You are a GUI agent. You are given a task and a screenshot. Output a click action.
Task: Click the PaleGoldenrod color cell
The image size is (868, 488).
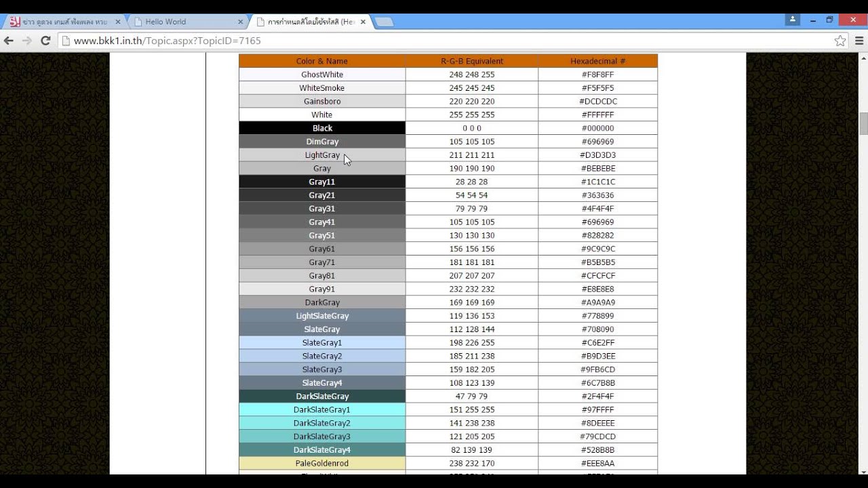click(x=322, y=464)
